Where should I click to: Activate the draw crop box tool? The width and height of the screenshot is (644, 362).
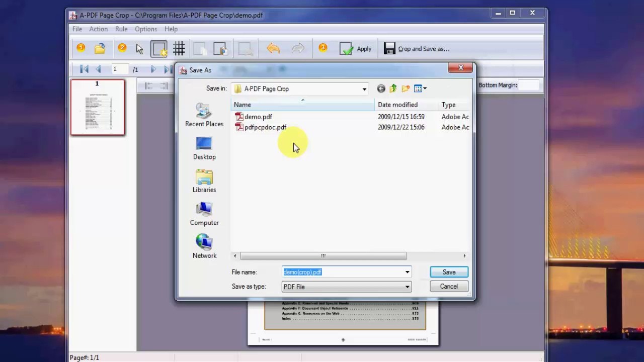click(159, 49)
